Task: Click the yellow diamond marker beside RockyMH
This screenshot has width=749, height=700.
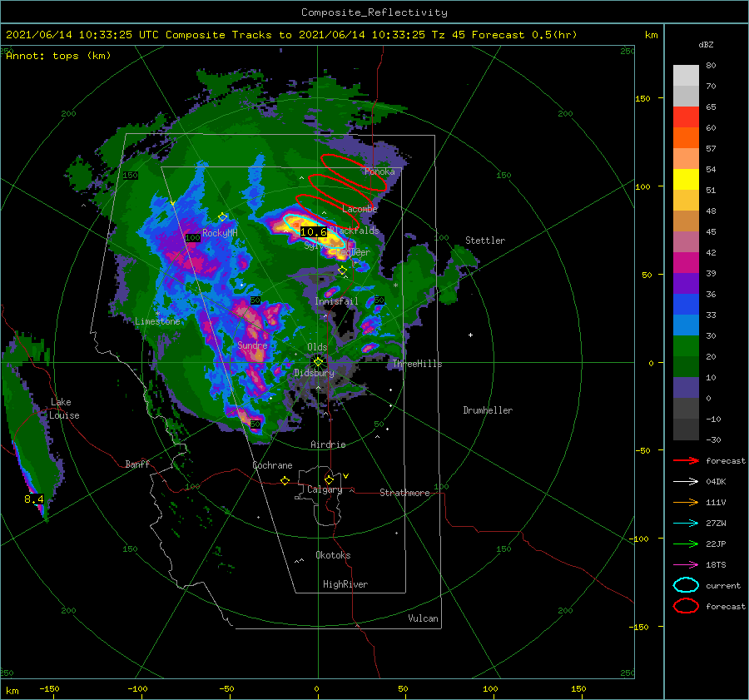Action: [x=222, y=217]
